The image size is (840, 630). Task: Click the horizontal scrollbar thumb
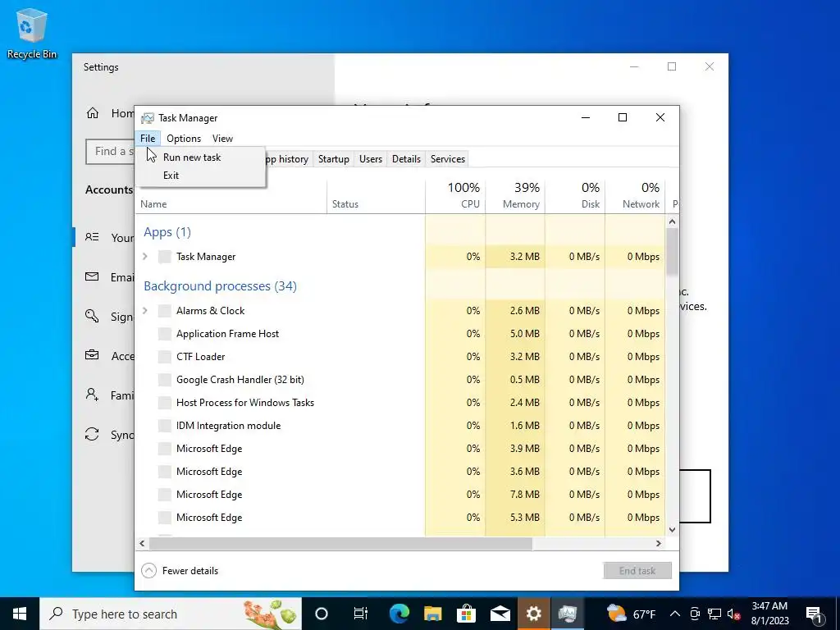[x=340, y=543]
